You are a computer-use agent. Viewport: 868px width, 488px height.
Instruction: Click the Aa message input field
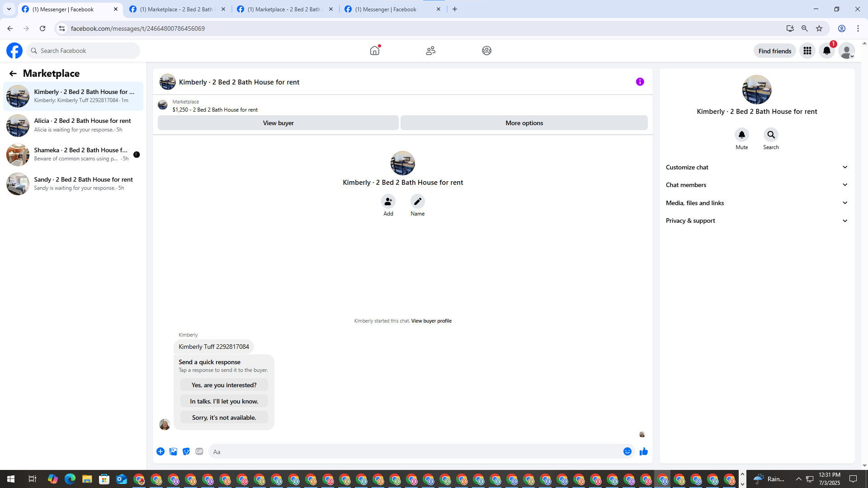pos(416,451)
